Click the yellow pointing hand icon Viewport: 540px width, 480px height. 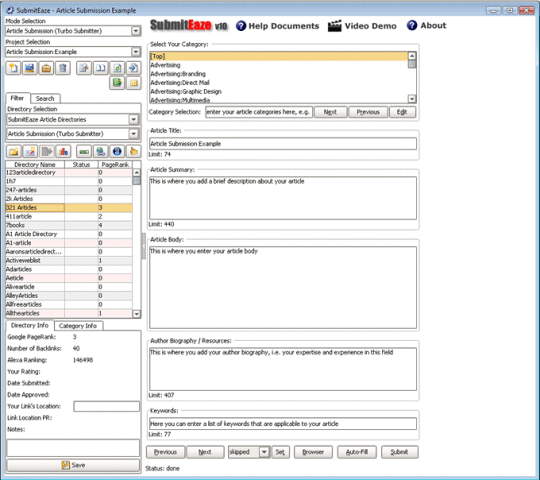pyautogui.click(x=134, y=152)
